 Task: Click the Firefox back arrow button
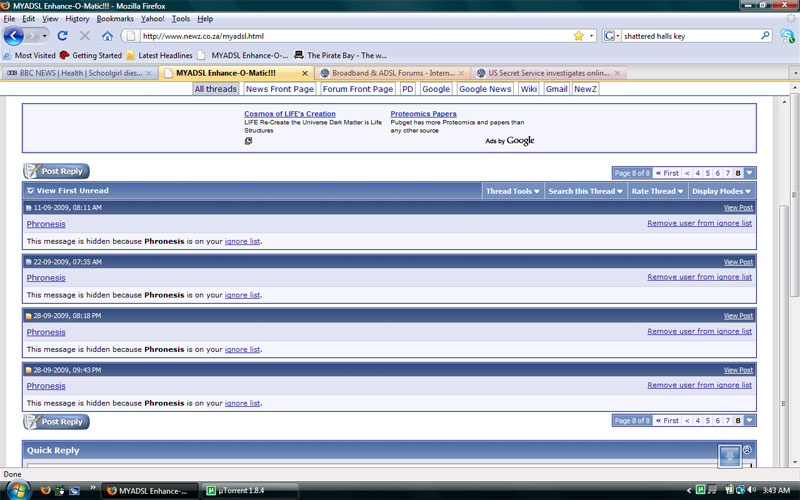coord(13,36)
